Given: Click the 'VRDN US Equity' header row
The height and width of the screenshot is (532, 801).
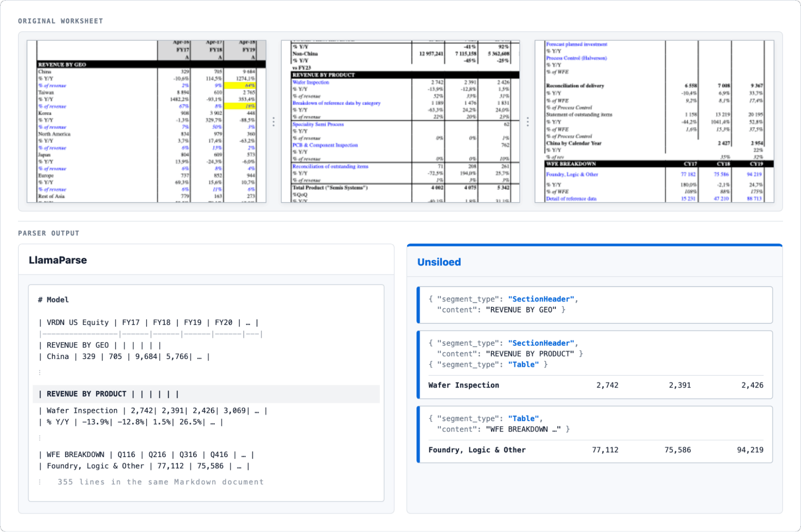Looking at the screenshot, I should click(x=149, y=322).
